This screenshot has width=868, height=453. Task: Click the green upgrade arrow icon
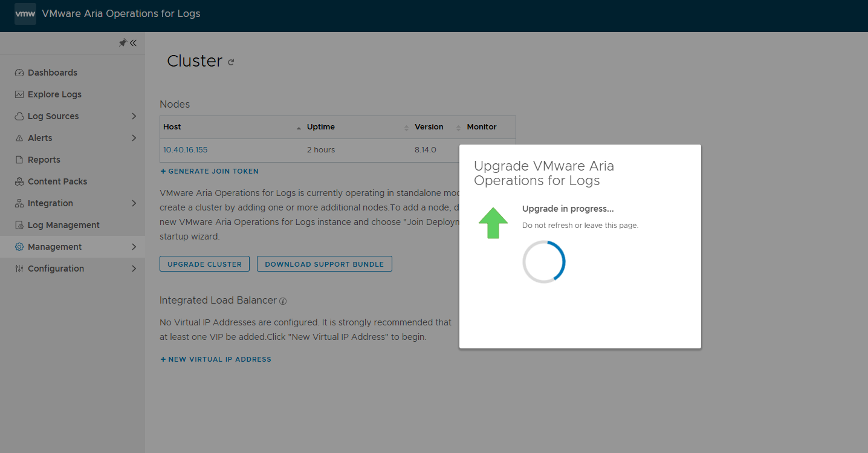point(493,223)
